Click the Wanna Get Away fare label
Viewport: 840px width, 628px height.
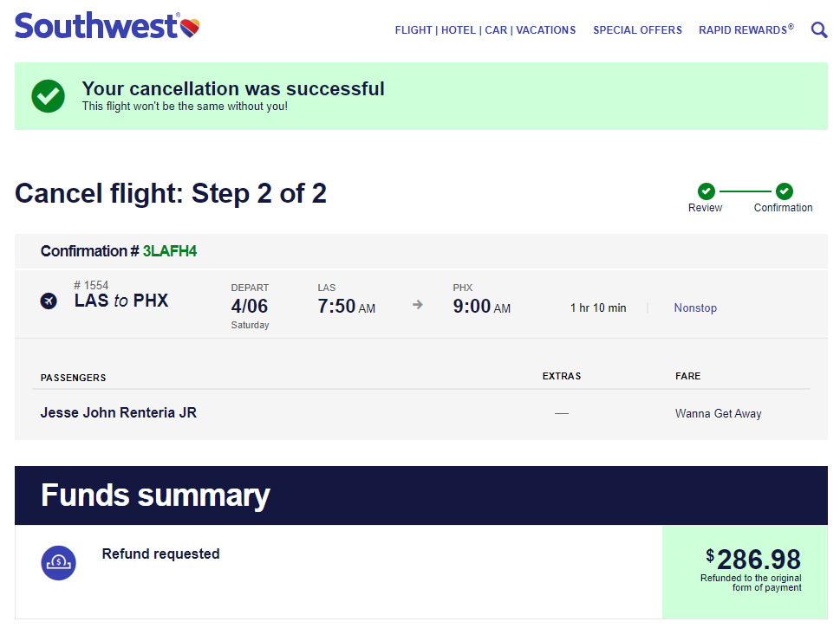(718, 414)
